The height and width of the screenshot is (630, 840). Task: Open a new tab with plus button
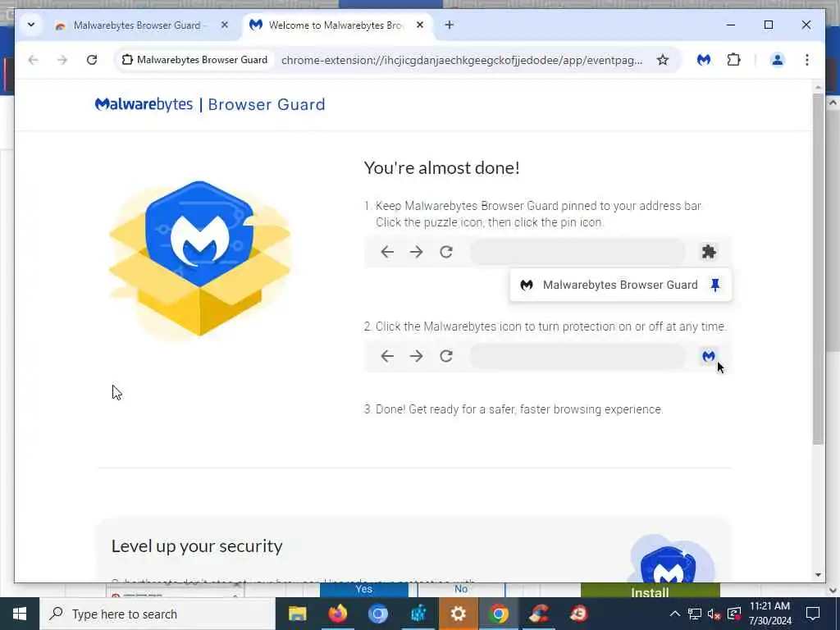tap(450, 25)
